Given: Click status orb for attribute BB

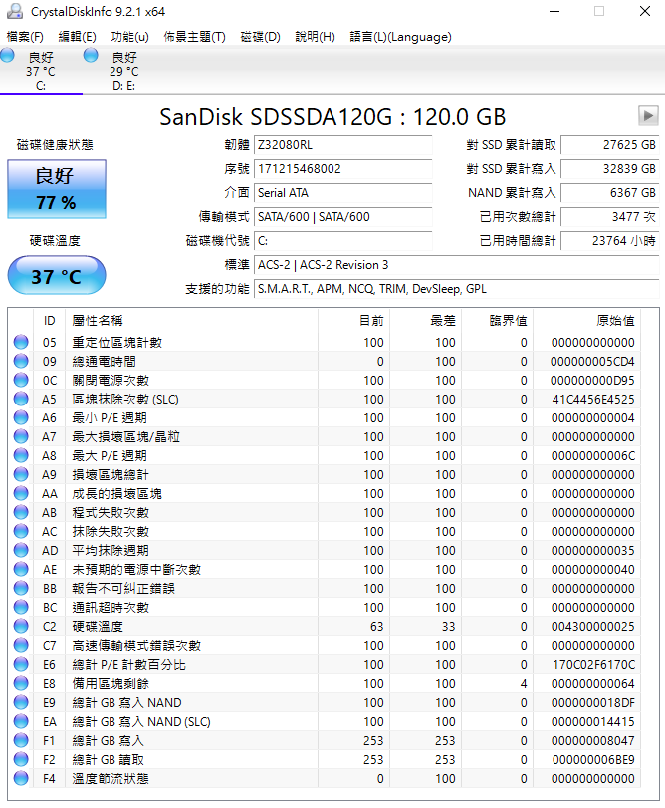Looking at the screenshot, I should pos(21,588).
